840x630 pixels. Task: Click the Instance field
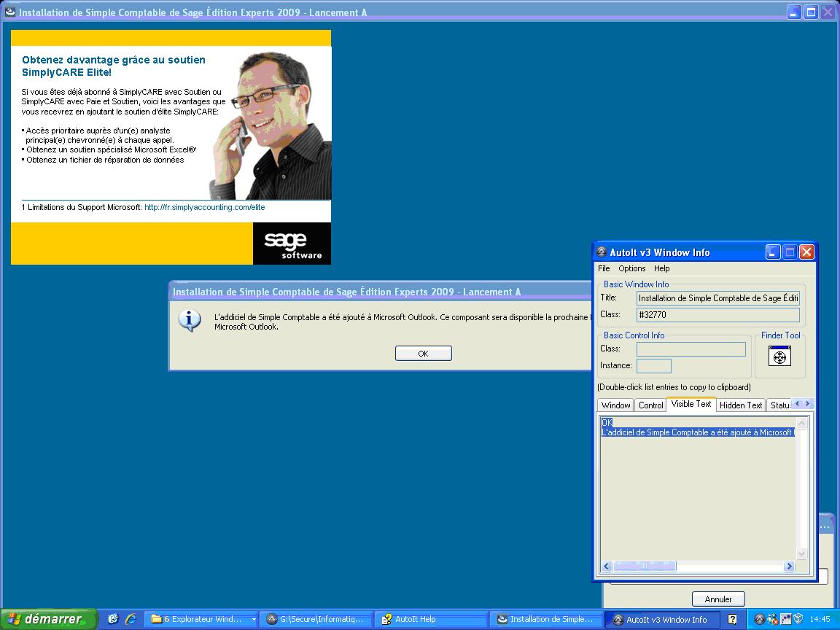(653, 366)
